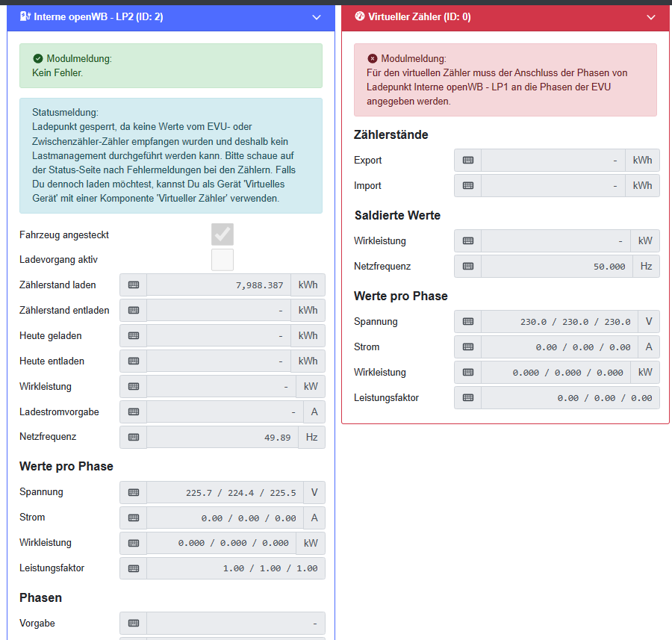
Task: Click keyboard icon for Import Zählerstand
Action: (x=468, y=186)
